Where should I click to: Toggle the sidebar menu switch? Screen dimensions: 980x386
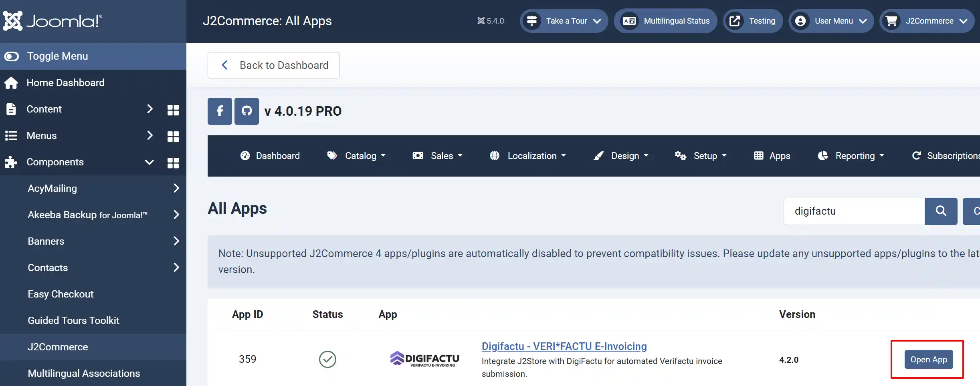[x=12, y=56]
